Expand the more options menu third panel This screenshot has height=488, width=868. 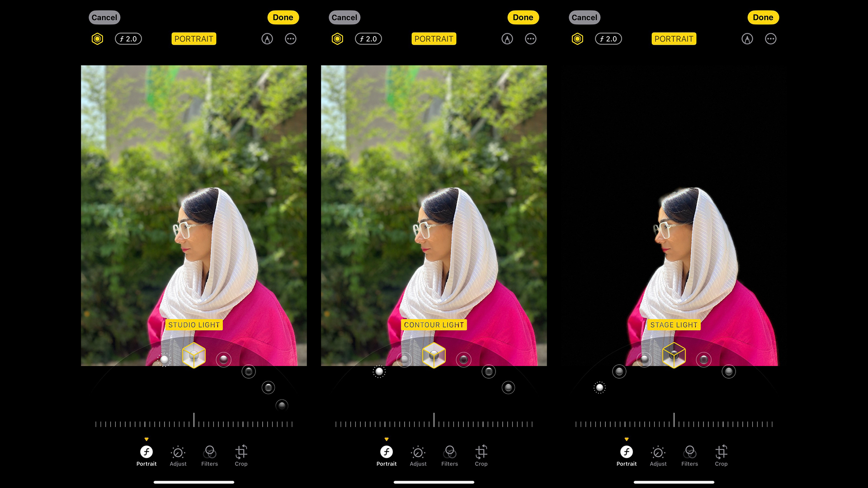pyautogui.click(x=771, y=39)
